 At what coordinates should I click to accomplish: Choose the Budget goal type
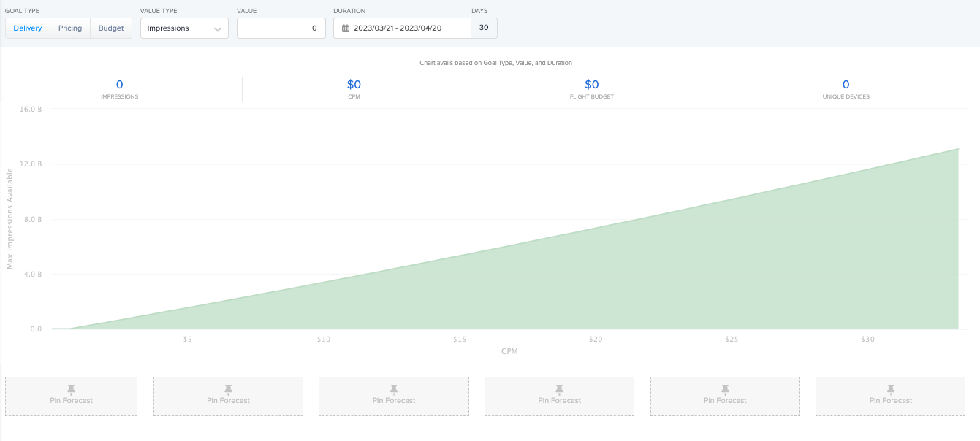tap(111, 28)
